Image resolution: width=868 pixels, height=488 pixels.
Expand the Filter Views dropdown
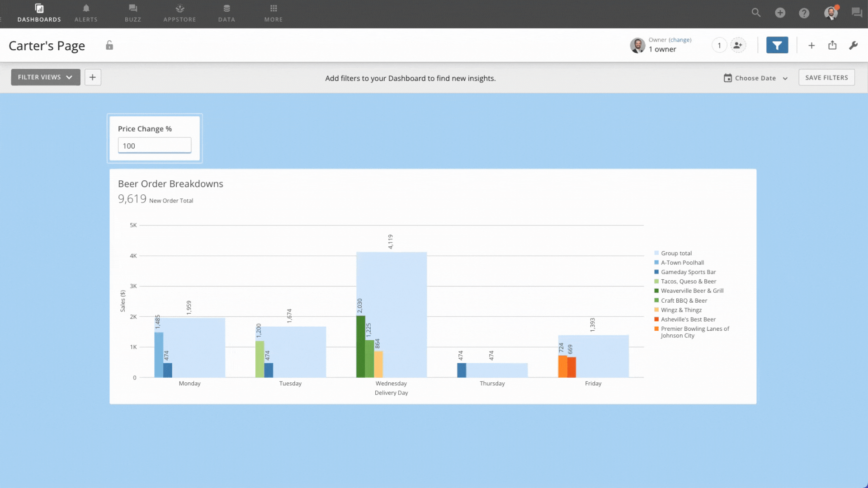point(45,77)
